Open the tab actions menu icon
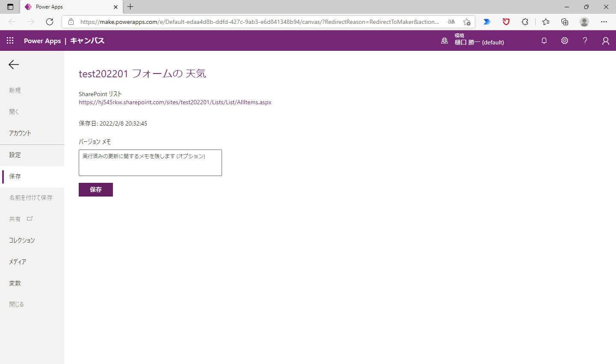The height and width of the screenshot is (364, 616). (x=10, y=7)
